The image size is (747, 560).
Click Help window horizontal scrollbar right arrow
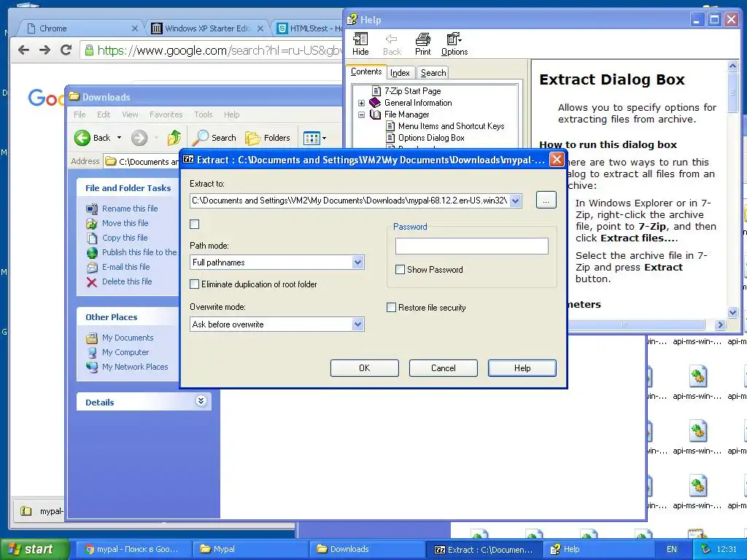click(x=720, y=324)
